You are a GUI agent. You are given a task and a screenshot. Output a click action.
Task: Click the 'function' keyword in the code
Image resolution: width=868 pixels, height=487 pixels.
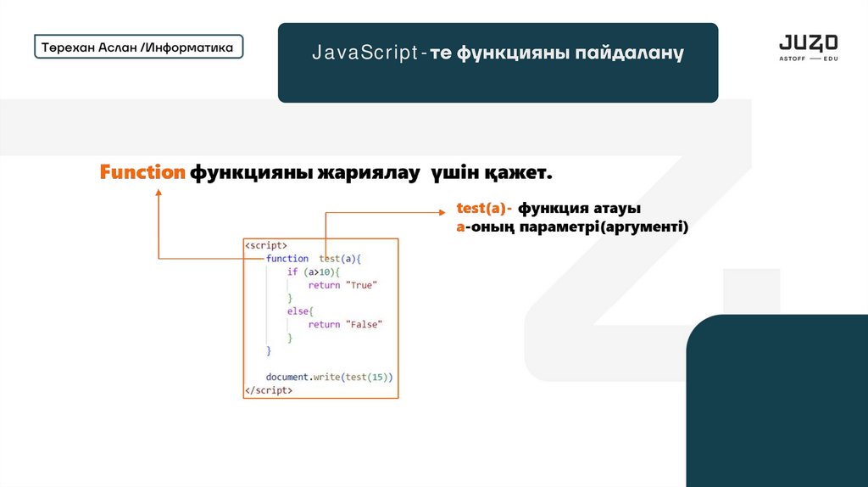click(x=287, y=258)
